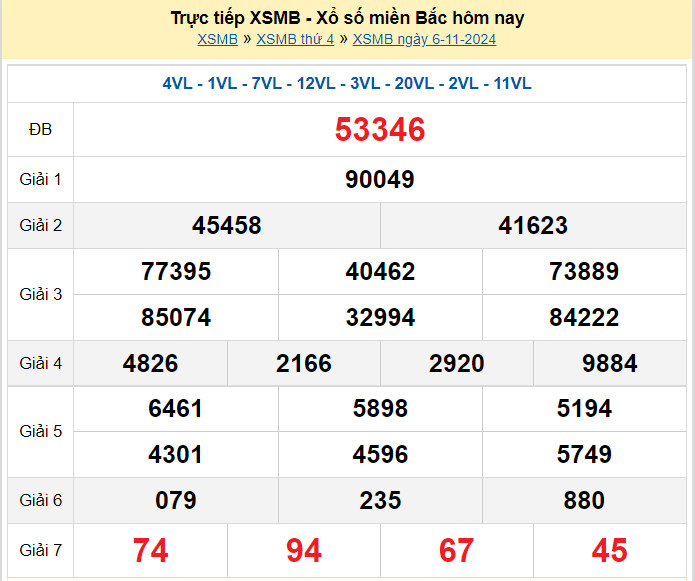Select second prize number 45458
695x581 pixels.
point(226,225)
